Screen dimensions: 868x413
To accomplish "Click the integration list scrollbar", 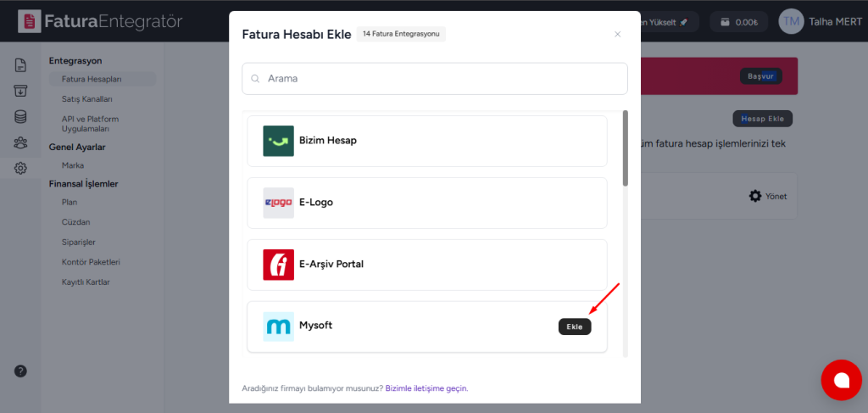I will pyautogui.click(x=626, y=148).
